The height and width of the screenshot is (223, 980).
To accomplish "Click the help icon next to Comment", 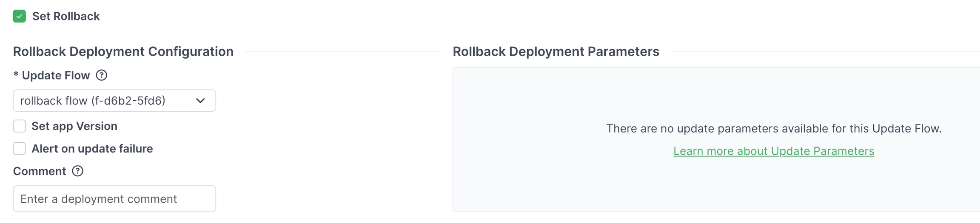I will 77,171.
